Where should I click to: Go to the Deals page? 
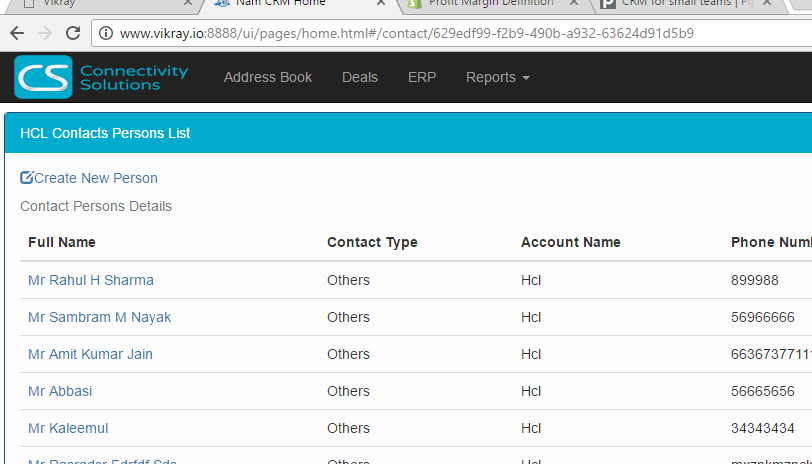(360, 77)
